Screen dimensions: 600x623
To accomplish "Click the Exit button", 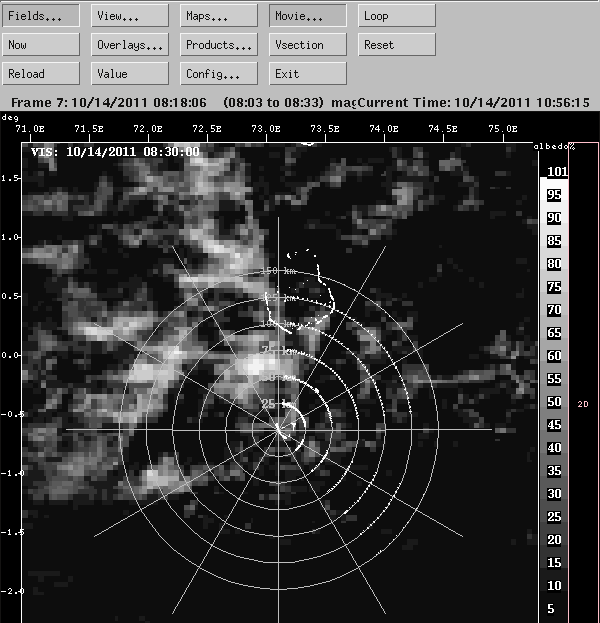I will [x=308, y=74].
